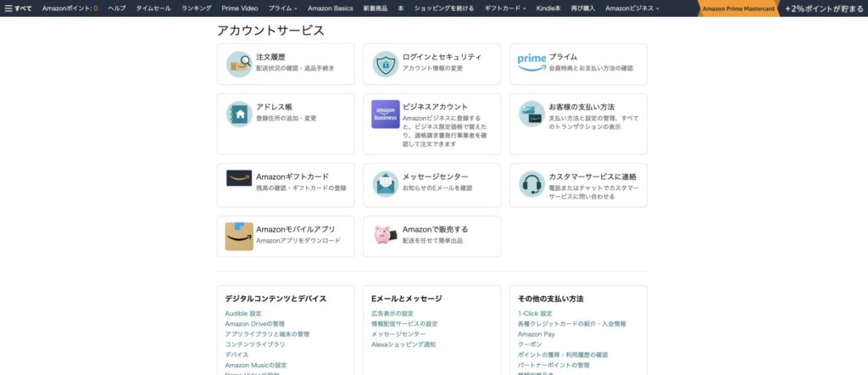Viewport: 868px width, 375px height.
Task: Click the 配送状況の確認・返品手続き description text
Action: 295,69
